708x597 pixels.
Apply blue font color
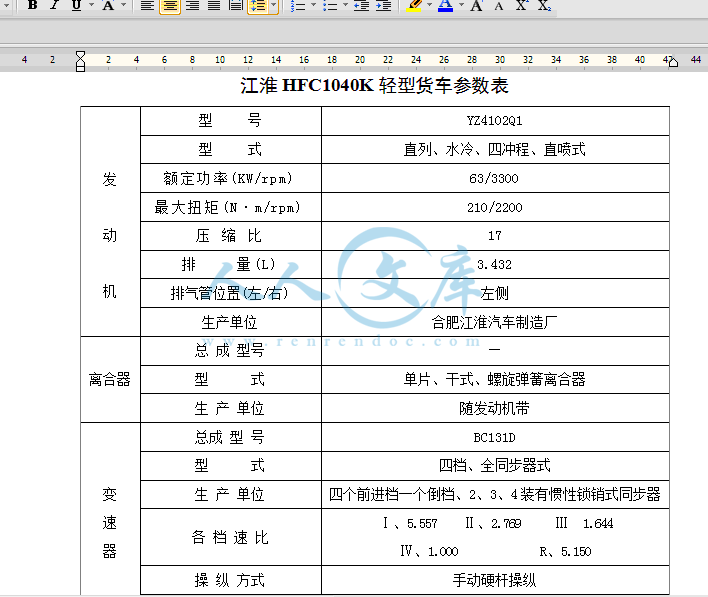(x=445, y=5)
